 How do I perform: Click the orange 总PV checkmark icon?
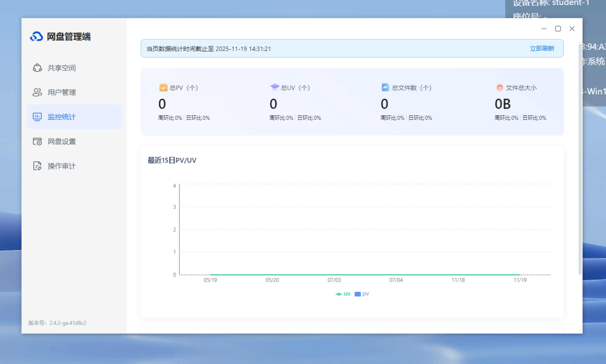[163, 87]
